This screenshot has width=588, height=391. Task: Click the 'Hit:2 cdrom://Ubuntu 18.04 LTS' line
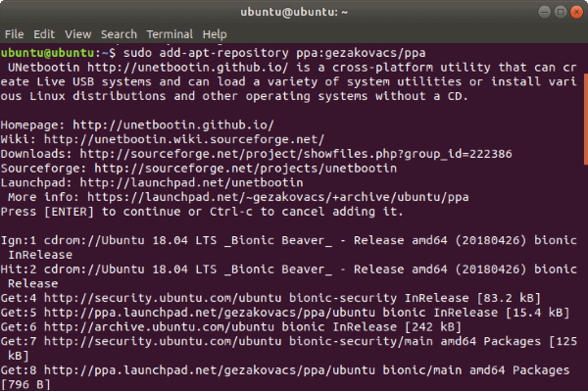289,269
